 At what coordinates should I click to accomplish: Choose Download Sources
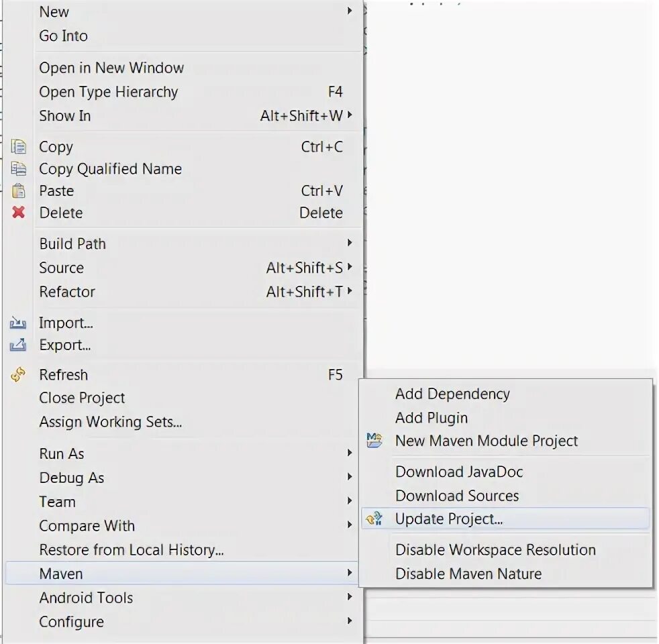pos(457,496)
